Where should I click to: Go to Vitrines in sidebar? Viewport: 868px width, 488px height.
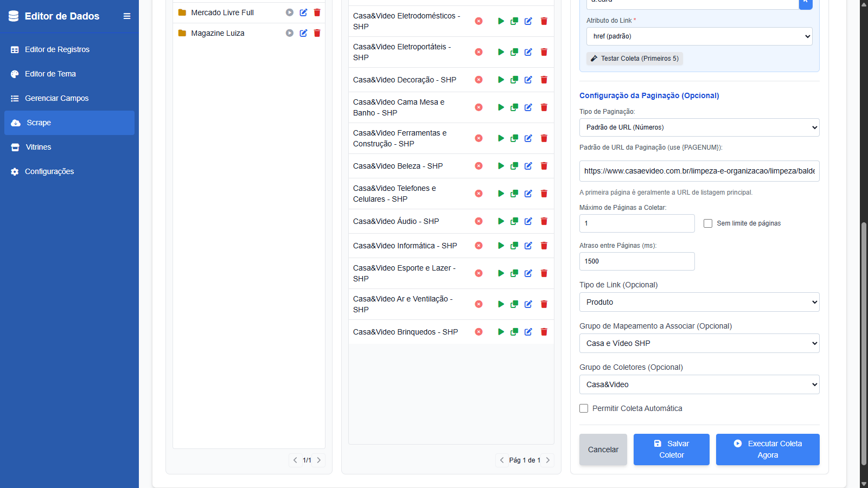click(38, 147)
